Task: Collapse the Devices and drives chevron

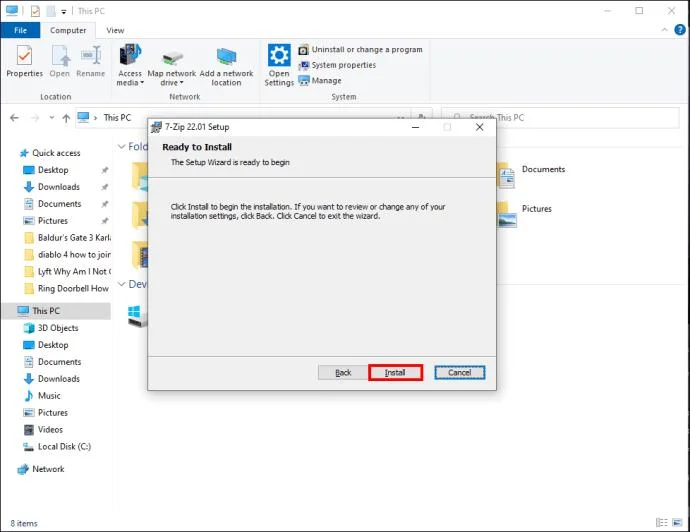Action: click(x=122, y=284)
